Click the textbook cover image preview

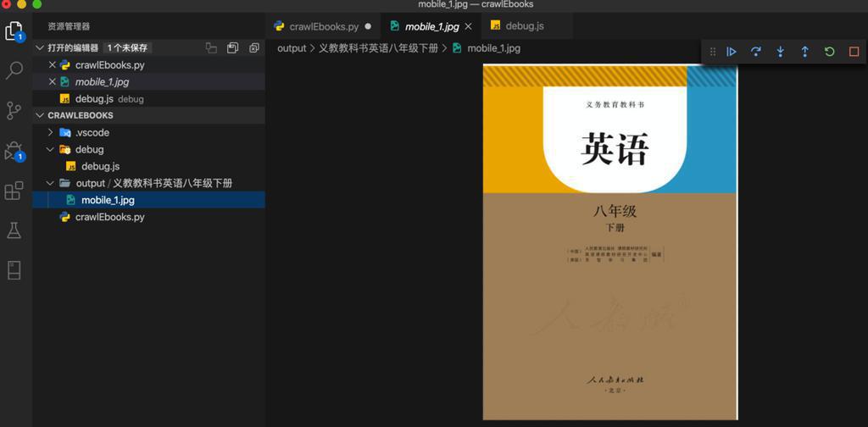click(x=610, y=241)
